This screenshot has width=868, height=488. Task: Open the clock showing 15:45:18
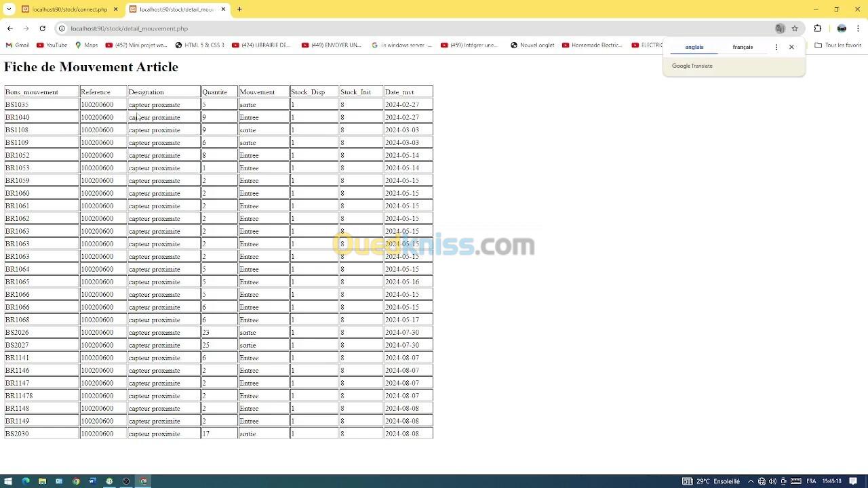(831, 481)
